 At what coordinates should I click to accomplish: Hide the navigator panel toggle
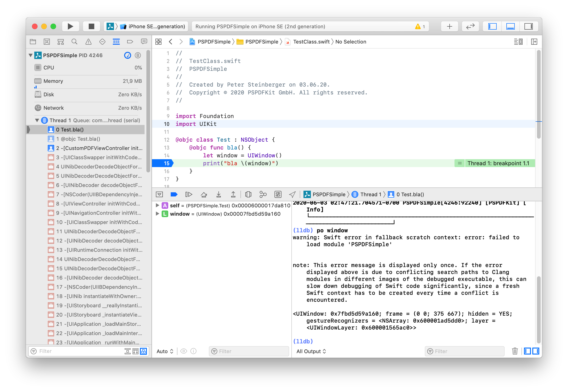(492, 26)
